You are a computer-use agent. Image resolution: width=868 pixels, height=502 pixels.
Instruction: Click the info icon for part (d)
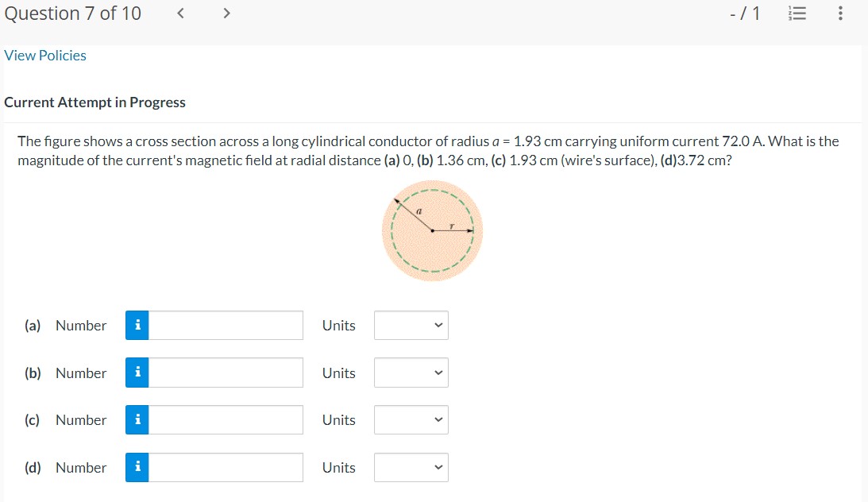pos(137,468)
